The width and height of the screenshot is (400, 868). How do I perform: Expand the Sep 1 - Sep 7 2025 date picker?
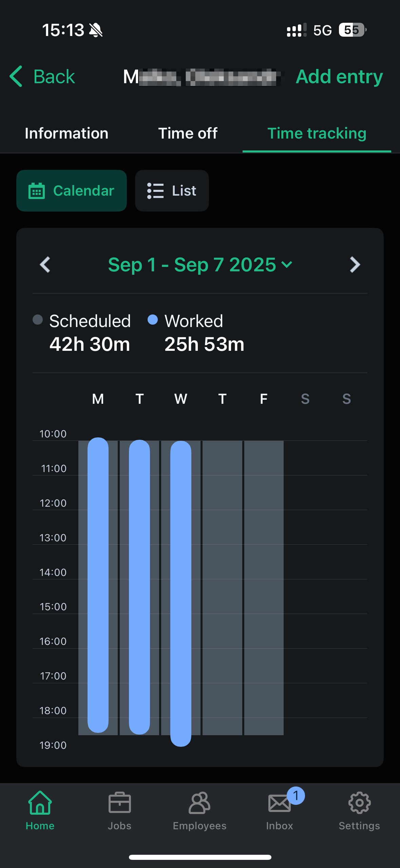[200, 265]
